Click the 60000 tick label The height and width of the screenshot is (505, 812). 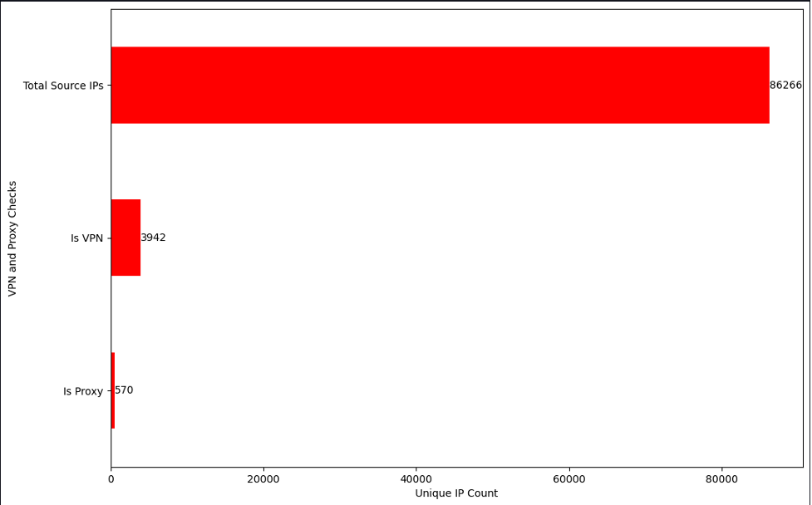click(x=569, y=479)
